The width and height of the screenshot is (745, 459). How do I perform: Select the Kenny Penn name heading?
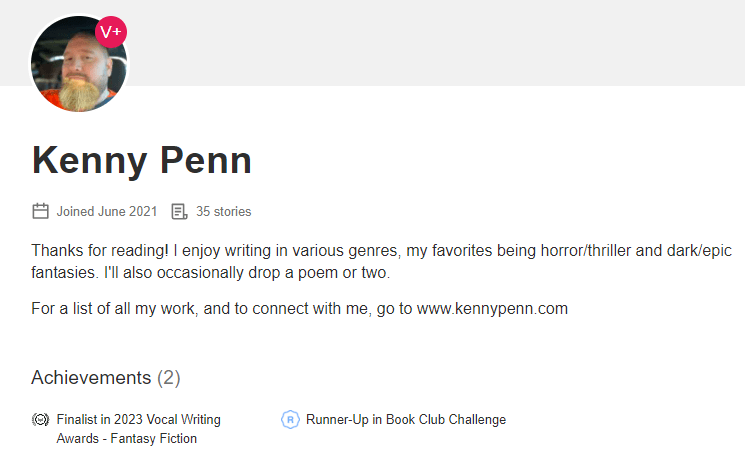[141, 160]
